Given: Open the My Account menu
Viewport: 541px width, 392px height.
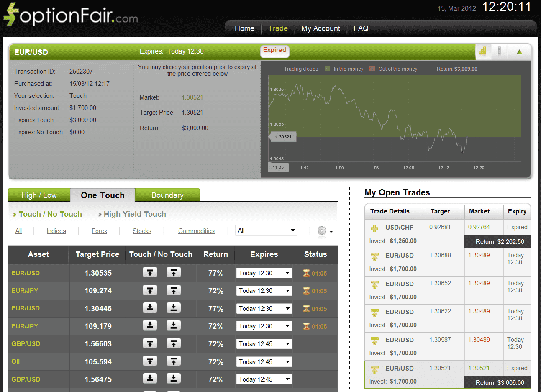Looking at the screenshot, I should point(320,28).
